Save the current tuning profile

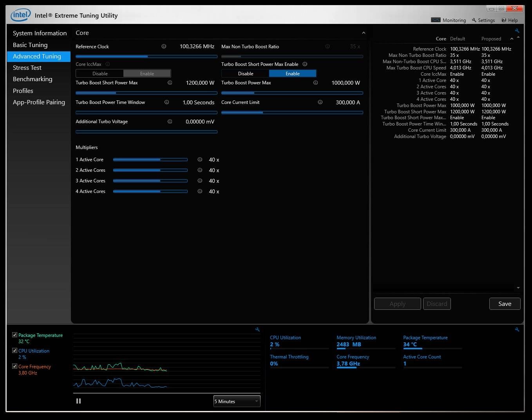[505, 304]
